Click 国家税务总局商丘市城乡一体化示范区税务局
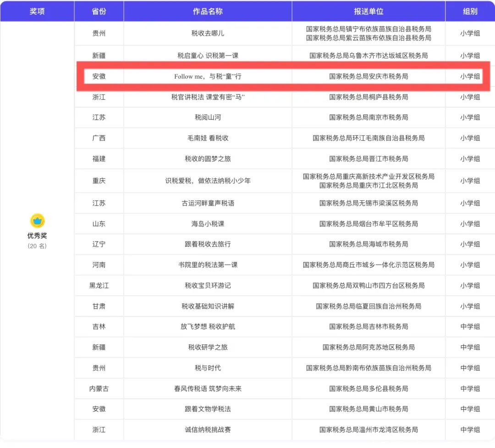495x448 pixels. 368,265
